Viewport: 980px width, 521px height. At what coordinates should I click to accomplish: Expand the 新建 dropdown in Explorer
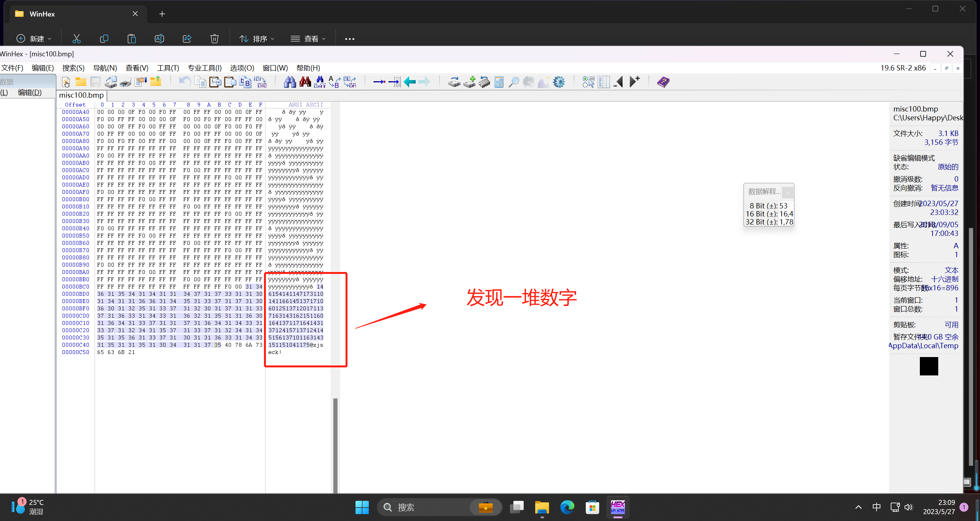pyautogui.click(x=34, y=39)
